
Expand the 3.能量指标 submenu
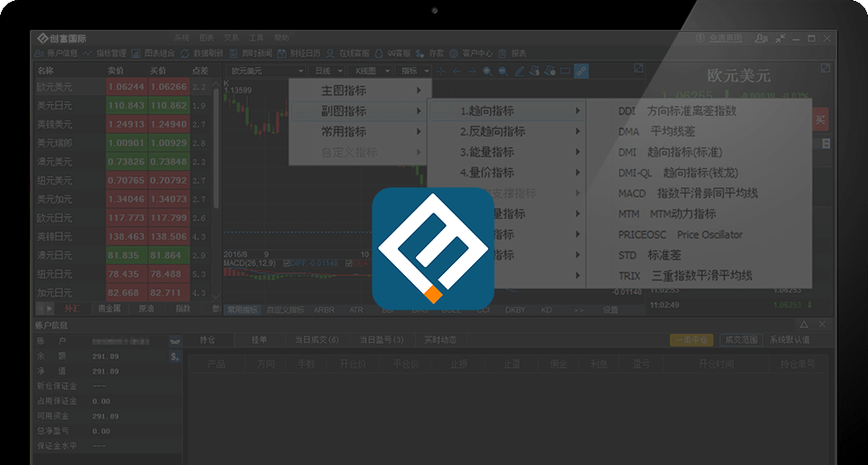point(507,152)
